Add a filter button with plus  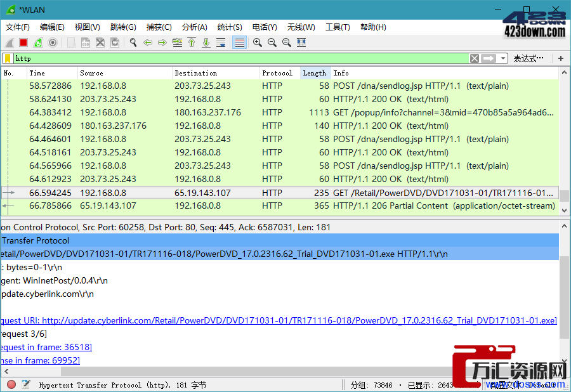click(561, 58)
